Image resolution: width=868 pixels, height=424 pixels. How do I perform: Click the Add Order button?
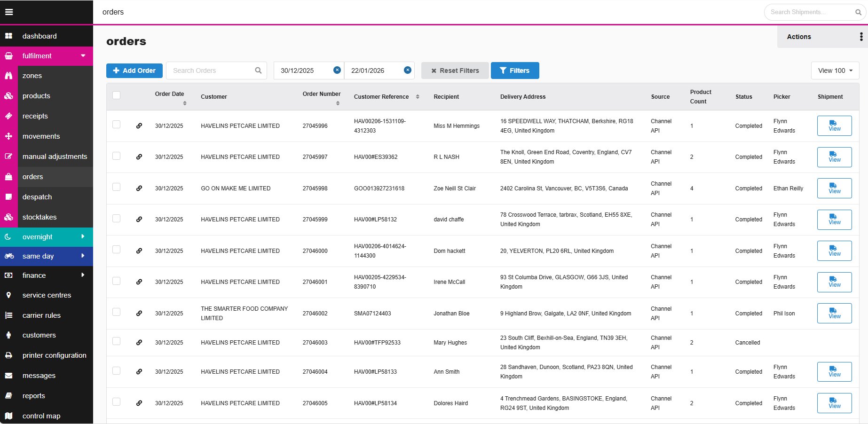(134, 71)
